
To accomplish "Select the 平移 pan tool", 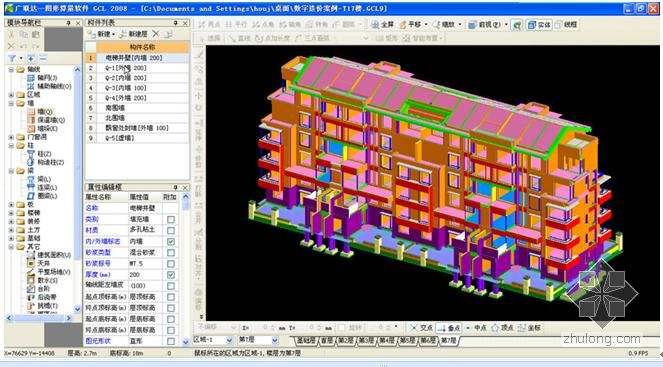I will [410, 25].
